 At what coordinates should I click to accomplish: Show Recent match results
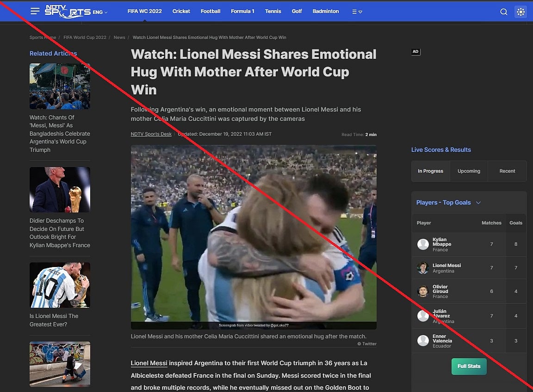pyautogui.click(x=507, y=171)
